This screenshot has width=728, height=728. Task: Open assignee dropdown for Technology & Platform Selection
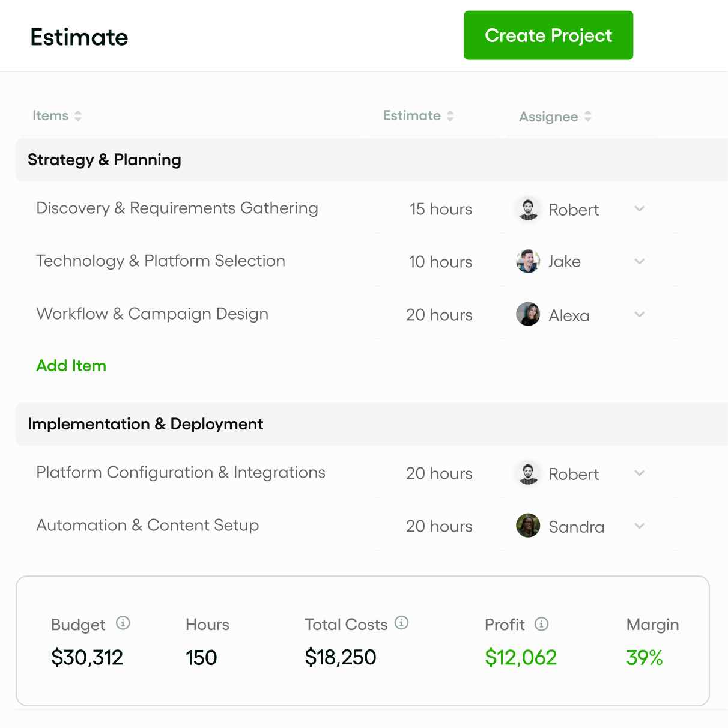tap(640, 262)
